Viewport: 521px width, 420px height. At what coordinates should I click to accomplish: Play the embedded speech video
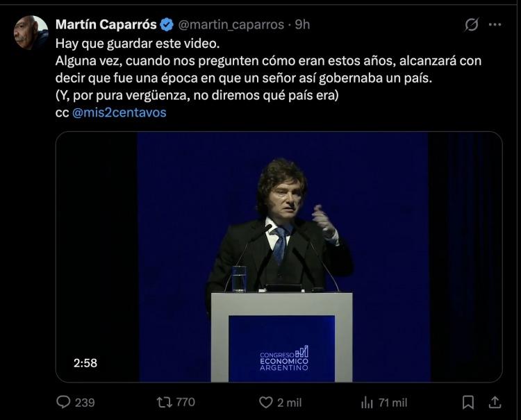point(279,257)
